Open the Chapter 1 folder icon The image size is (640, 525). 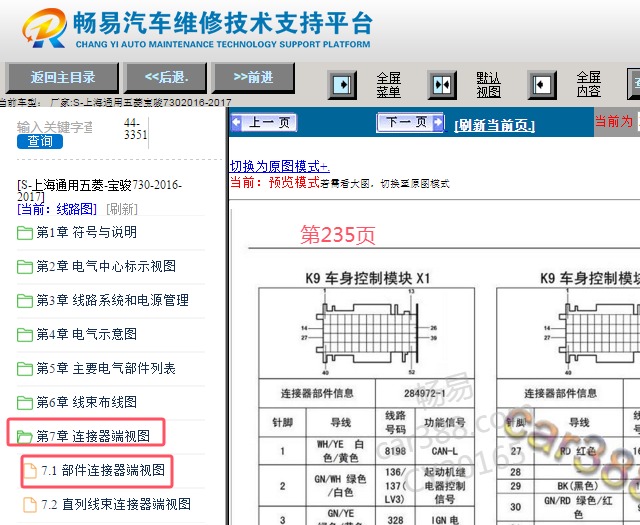click(x=25, y=233)
